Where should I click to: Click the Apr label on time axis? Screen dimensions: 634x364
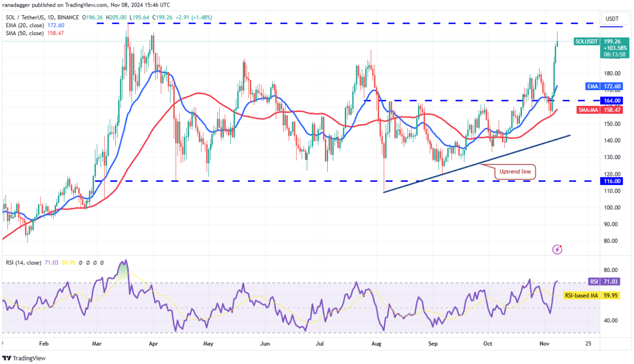coord(153,343)
